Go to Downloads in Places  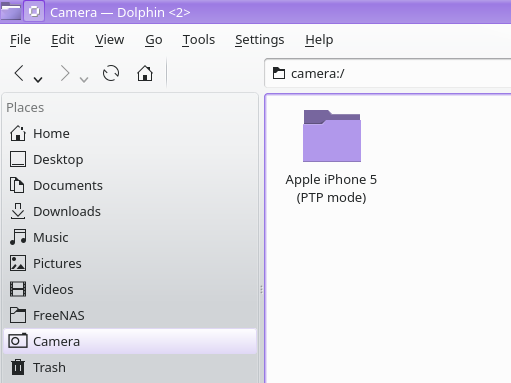pyautogui.click(x=130, y=211)
